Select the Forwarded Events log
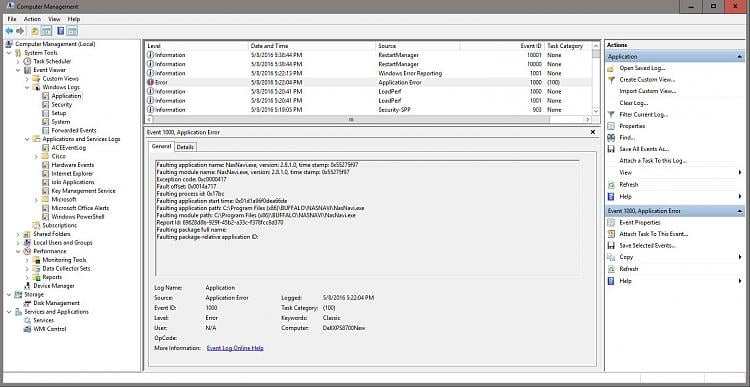750x387 pixels. [74, 130]
